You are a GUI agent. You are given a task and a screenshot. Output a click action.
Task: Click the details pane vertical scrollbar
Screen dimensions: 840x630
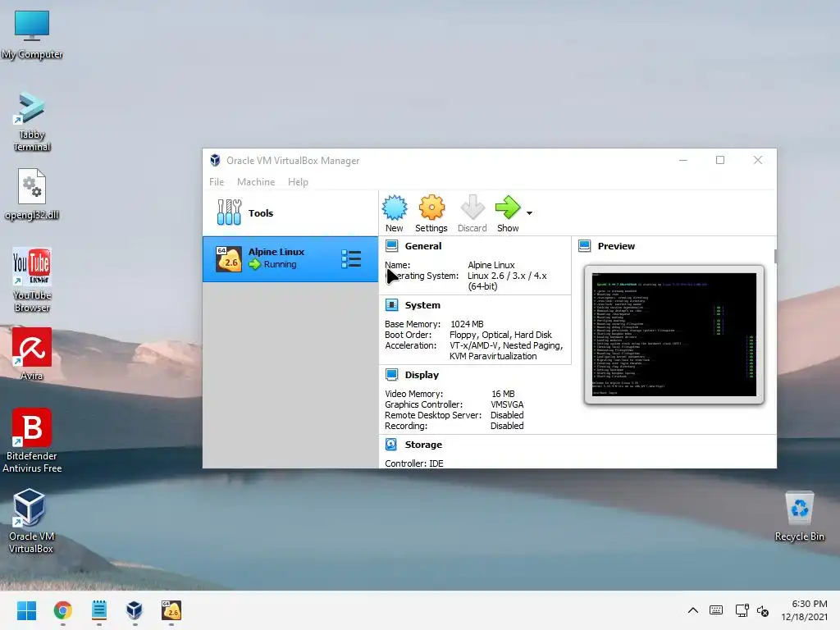[775, 256]
